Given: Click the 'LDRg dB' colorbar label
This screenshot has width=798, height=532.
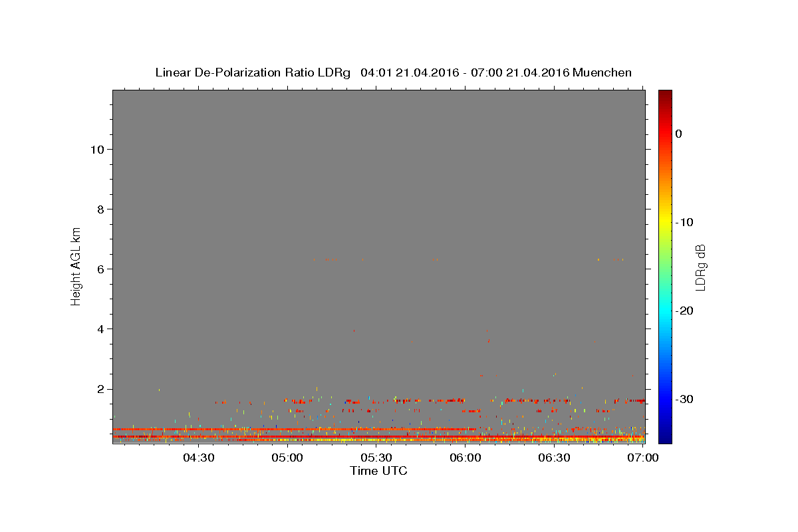Looking at the screenshot, I should [x=700, y=267].
